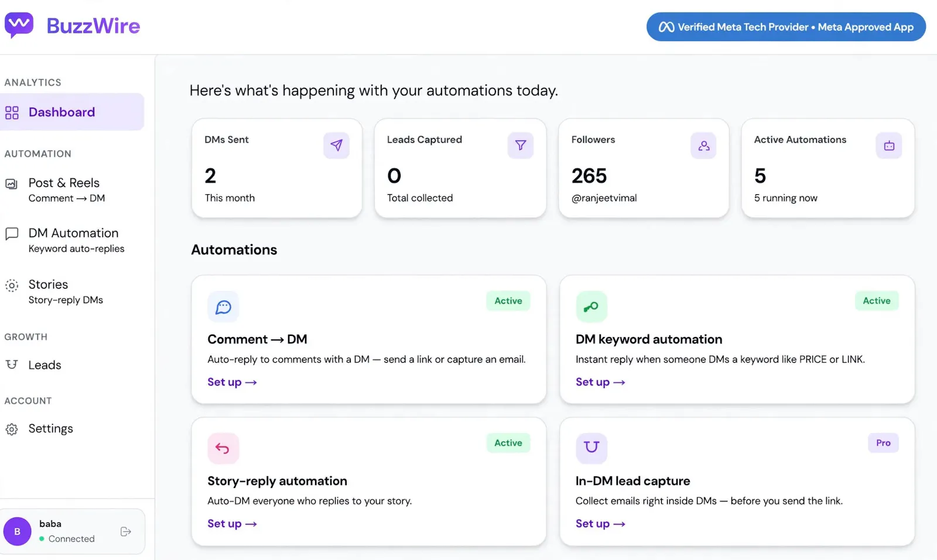Click the DM Automation chat icon
This screenshot has height=560, width=937.
(x=12, y=234)
